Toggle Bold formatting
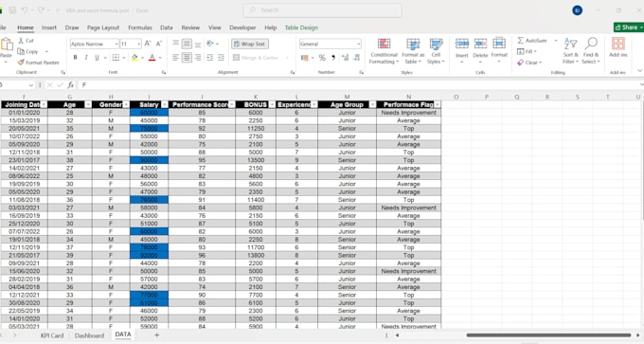Screen dimensions: 644x344 (x=75, y=58)
